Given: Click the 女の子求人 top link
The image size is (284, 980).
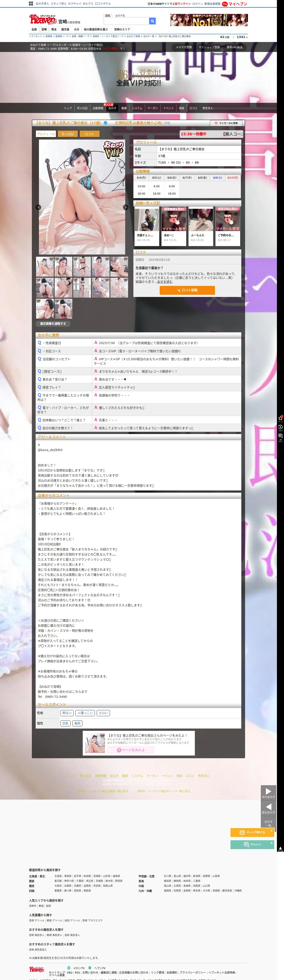Looking at the screenshot, I should 42,4.
